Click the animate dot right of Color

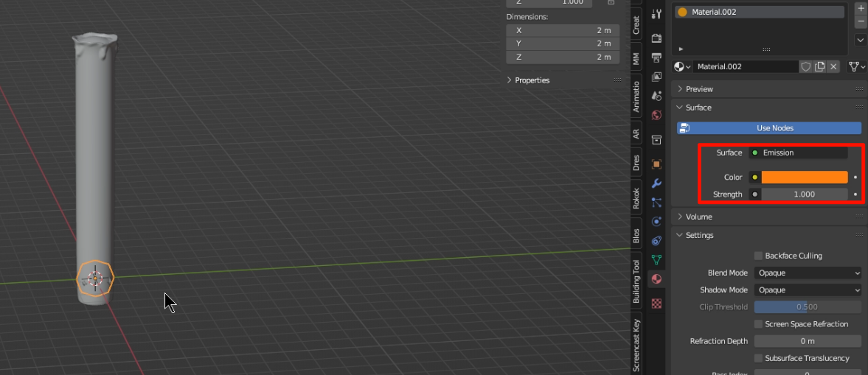(x=855, y=178)
